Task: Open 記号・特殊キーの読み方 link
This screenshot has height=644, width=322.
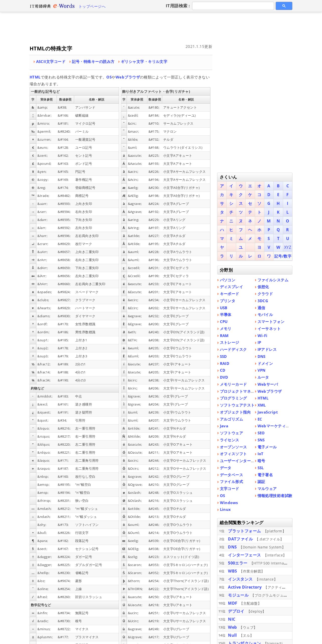Action: click(93, 62)
